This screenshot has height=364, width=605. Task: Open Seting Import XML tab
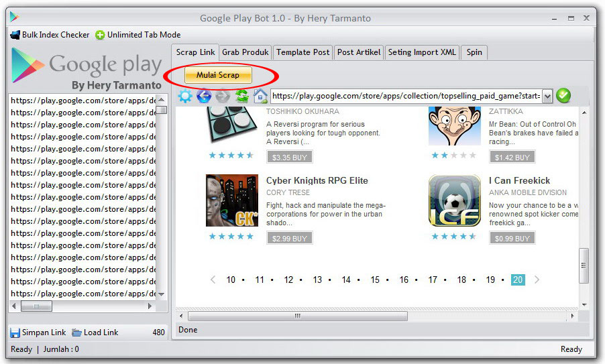422,52
